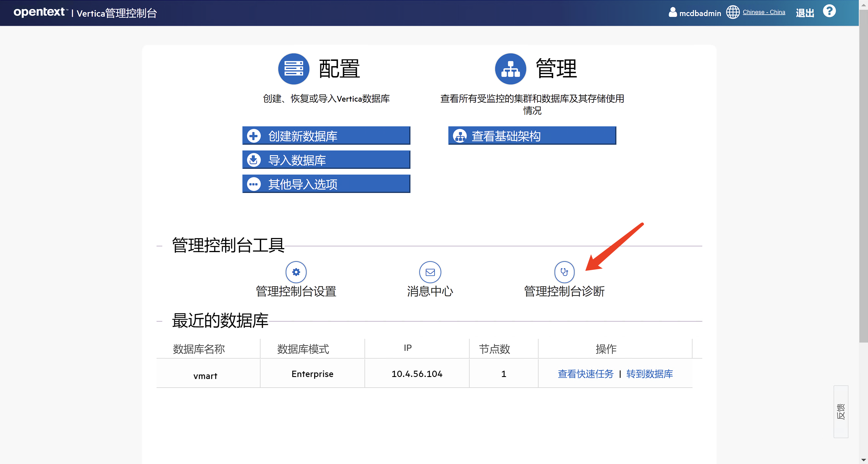Image resolution: width=868 pixels, height=464 pixels.
Task: Open 其他导入选项 button
Action: pyautogui.click(x=326, y=184)
